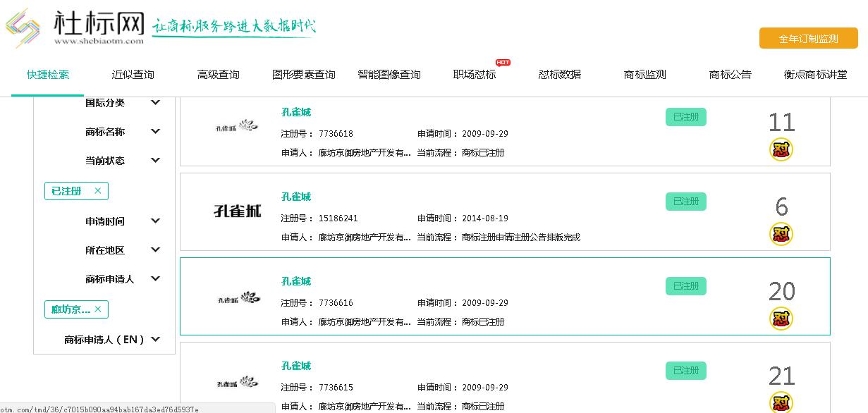This screenshot has width=868, height=413.
Task: Click the 已注册 badge on trademark 7736616
Action: [685, 286]
